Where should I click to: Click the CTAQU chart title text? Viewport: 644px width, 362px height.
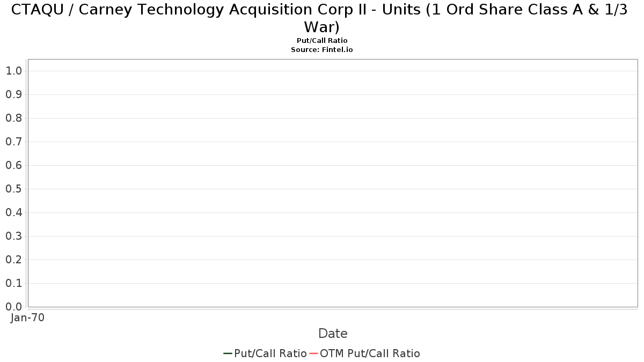322,18
